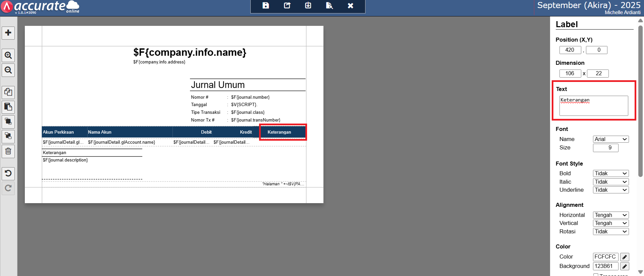Expand the Bold dropdown
This screenshot has width=644, height=276.
610,173
